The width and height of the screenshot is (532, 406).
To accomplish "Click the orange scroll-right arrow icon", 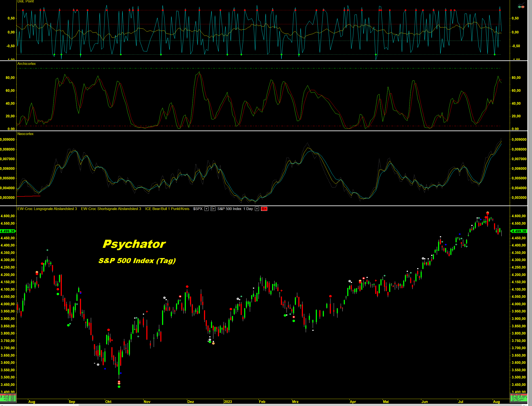I will click(x=523, y=7).
